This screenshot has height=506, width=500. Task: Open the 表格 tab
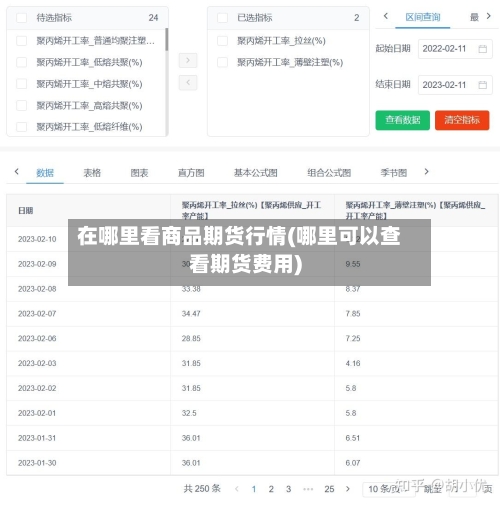coord(92,173)
